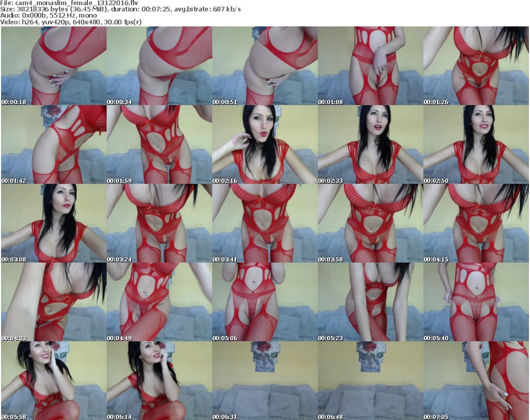Pick the frame with timestamp 00:05:40
This screenshot has width=530, height=420.
point(476,302)
